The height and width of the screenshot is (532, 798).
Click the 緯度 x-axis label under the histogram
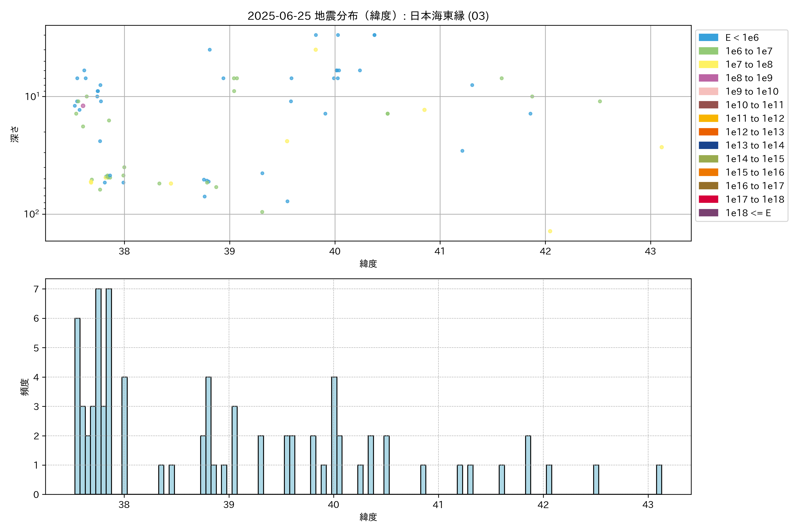click(368, 517)
